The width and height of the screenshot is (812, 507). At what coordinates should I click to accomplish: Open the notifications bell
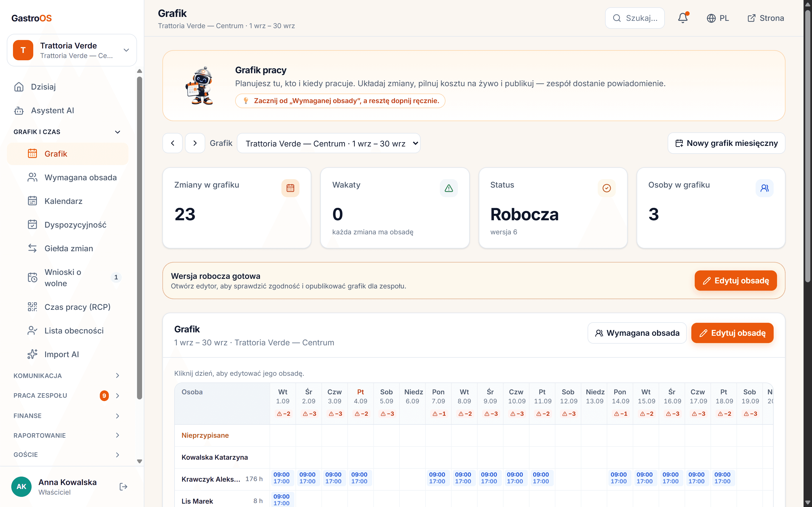(x=683, y=18)
